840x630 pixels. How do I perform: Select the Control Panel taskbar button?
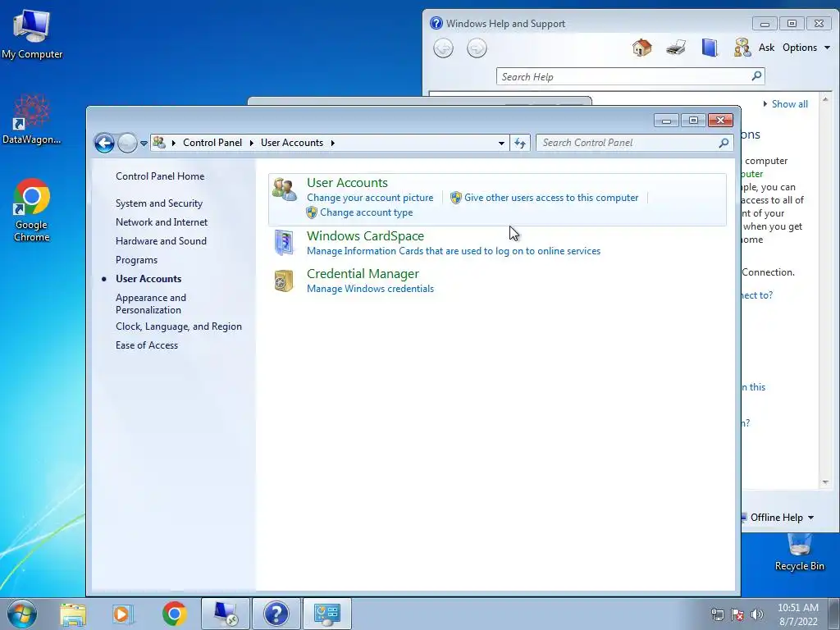(x=326, y=614)
